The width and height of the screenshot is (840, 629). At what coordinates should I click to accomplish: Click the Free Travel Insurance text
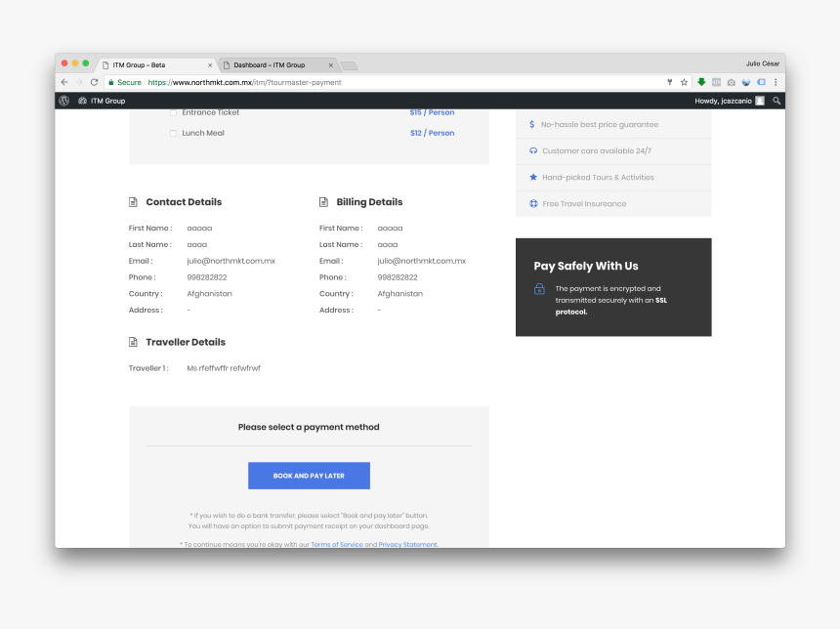tap(584, 203)
